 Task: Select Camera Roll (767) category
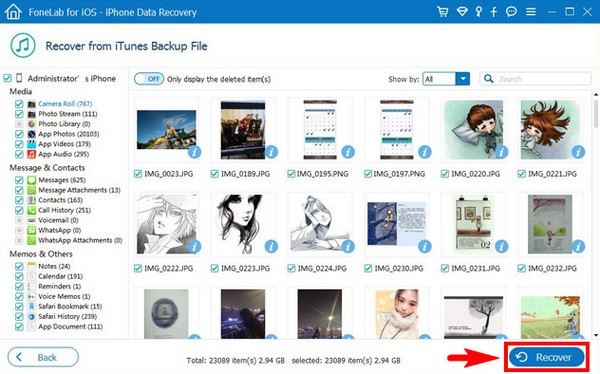pos(65,104)
